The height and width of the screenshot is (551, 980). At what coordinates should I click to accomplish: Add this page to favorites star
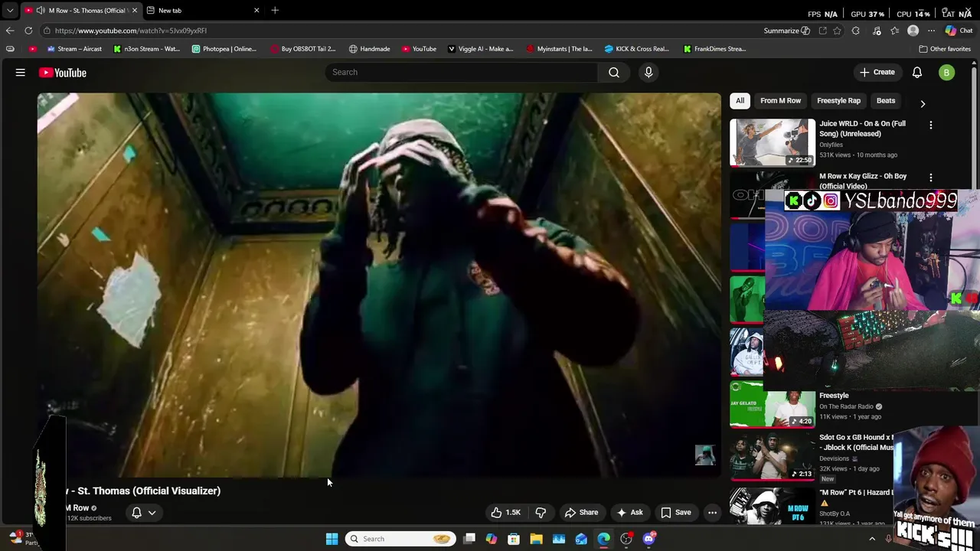pos(837,31)
